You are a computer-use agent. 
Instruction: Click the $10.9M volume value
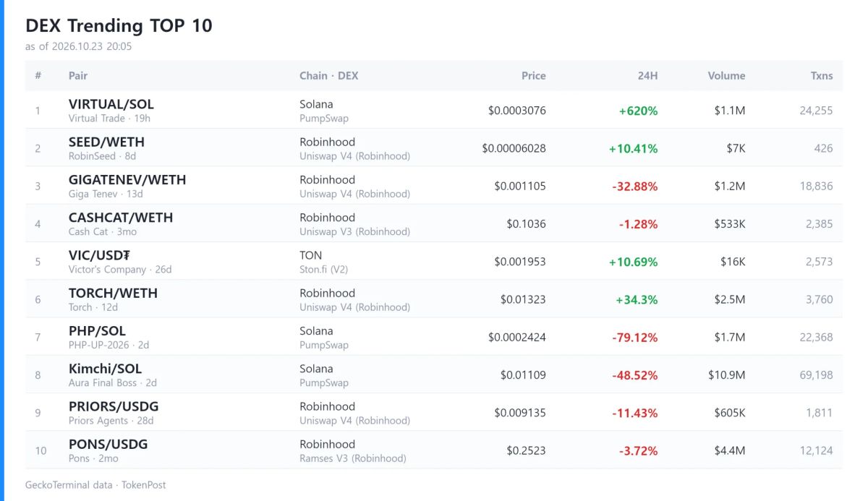click(x=727, y=375)
